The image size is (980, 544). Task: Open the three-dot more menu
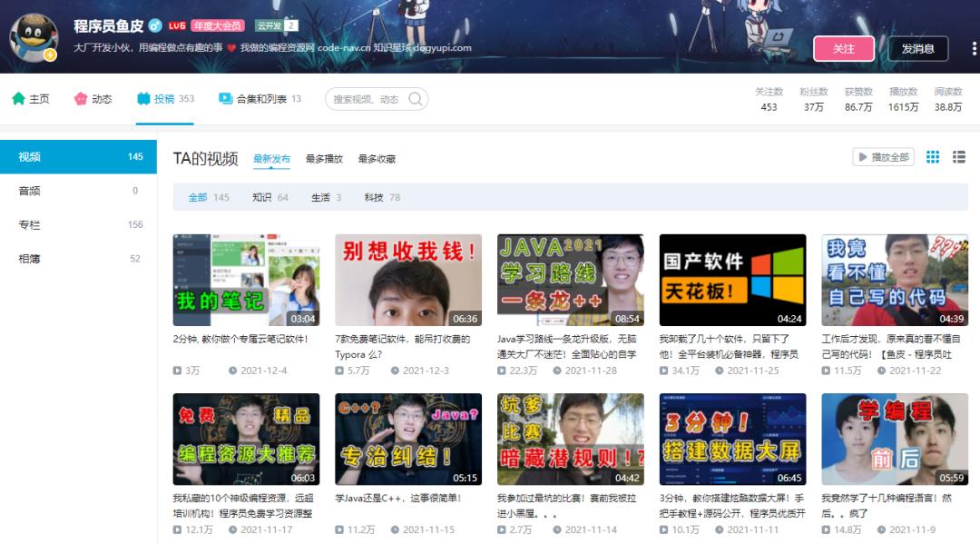[x=974, y=49]
